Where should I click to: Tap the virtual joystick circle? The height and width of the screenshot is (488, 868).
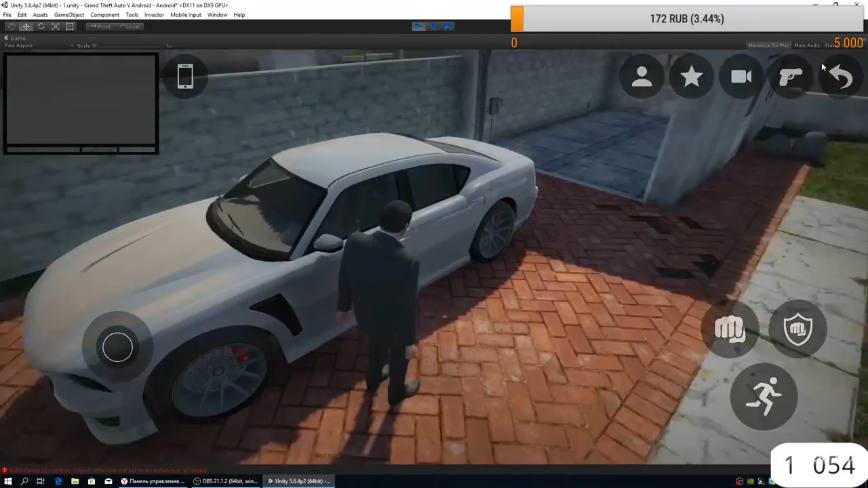(x=117, y=347)
